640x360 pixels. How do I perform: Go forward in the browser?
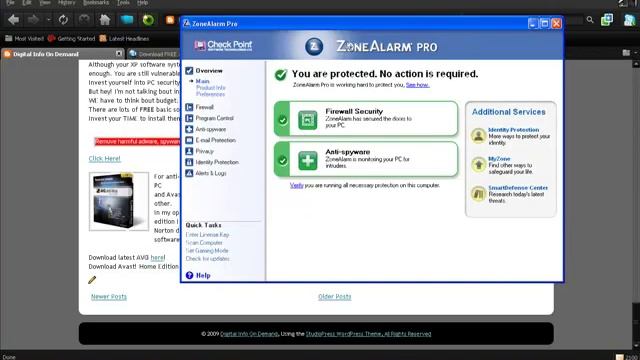coord(33,19)
